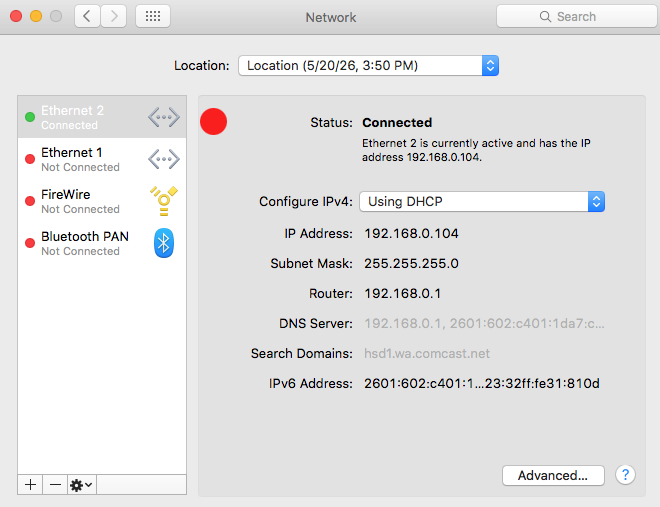The image size is (660, 507).
Task: Click the blue Bluetooth PAN icon
Action: [164, 243]
